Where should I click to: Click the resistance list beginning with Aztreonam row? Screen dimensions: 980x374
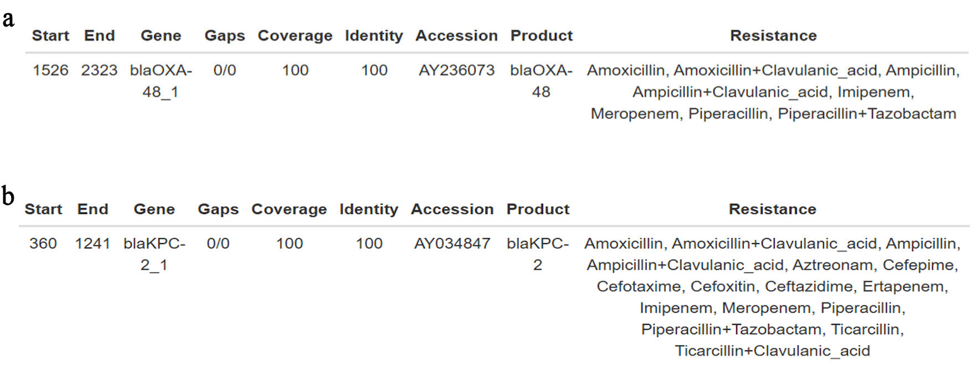(772, 297)
